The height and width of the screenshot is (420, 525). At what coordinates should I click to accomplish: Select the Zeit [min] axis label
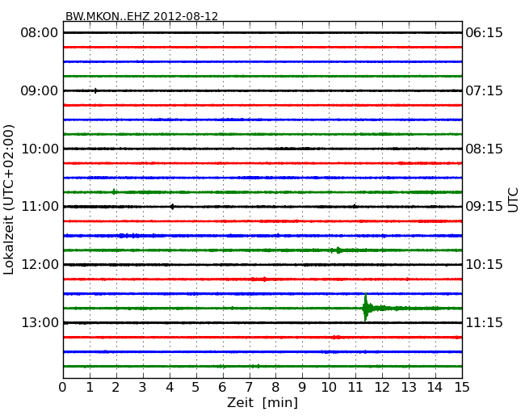(x=262, y=402)
